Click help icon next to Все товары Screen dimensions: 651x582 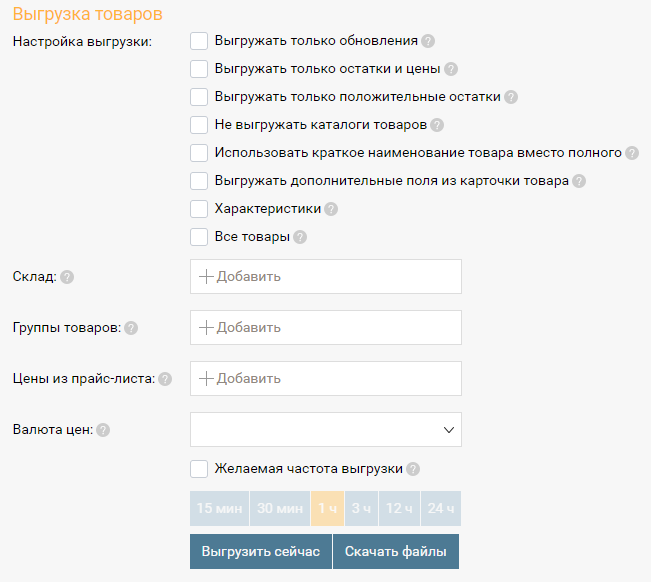pos(300,237)
